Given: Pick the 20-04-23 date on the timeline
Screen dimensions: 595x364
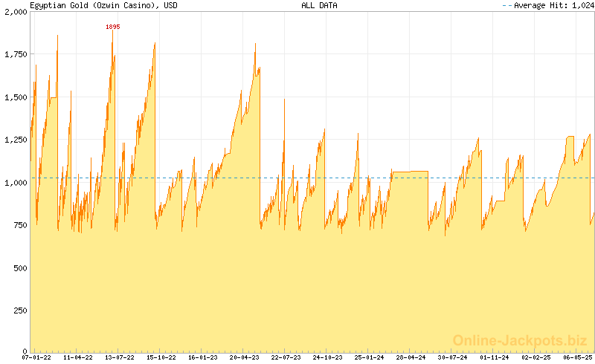Looking at the screenshot, I should [x=244, y=357].
